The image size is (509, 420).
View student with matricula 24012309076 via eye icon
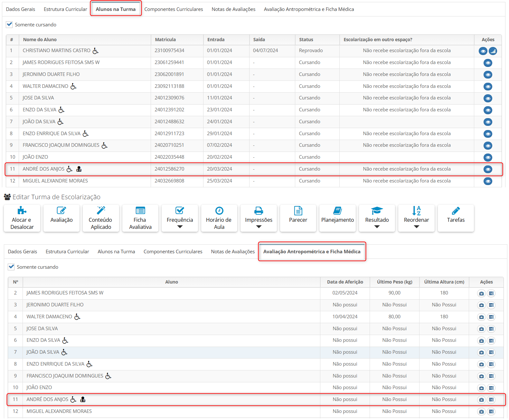(488, 98)
